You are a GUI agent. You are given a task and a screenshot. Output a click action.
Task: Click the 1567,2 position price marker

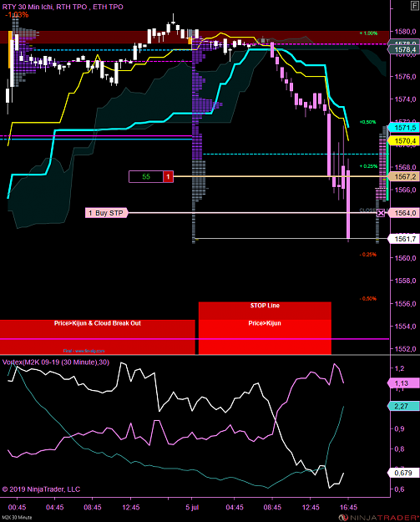[x=403, y=177]
